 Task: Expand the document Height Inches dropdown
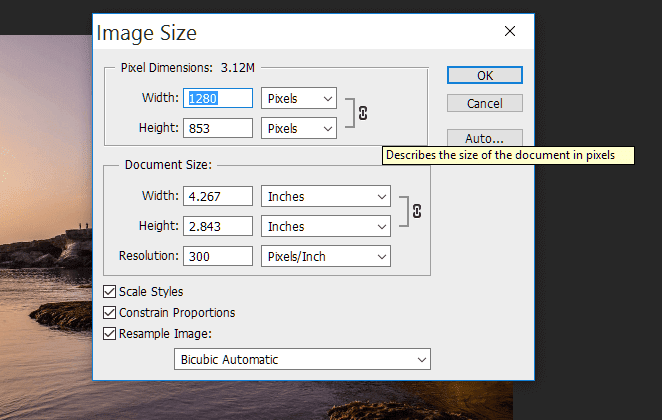click(326, 226)
